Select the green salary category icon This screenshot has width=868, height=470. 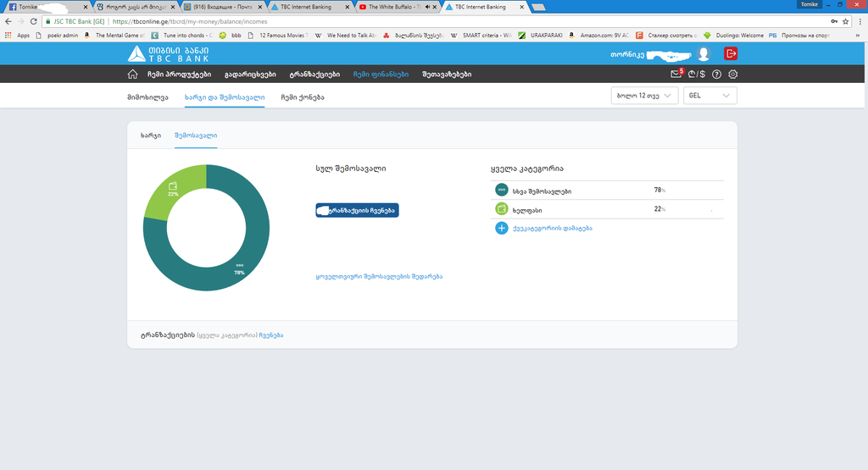pyautogui.click(x=501, y=209)
